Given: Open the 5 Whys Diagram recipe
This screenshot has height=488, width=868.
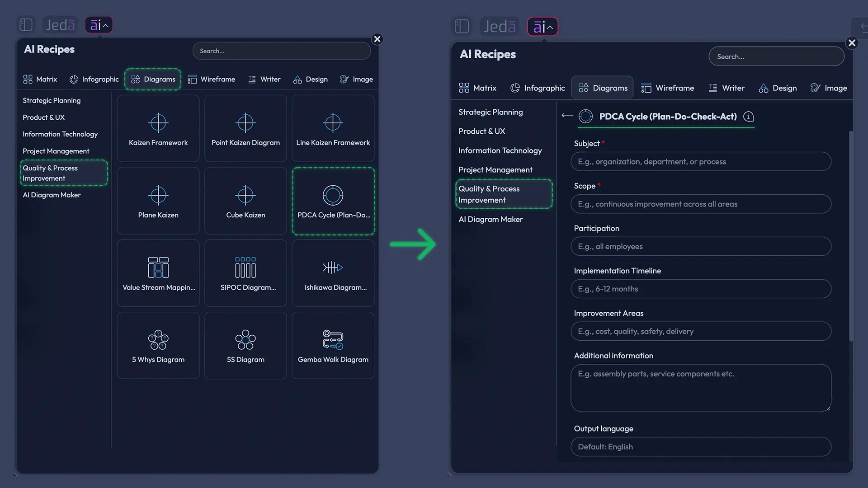Looking at the screenshot, I should coord(158,346).
